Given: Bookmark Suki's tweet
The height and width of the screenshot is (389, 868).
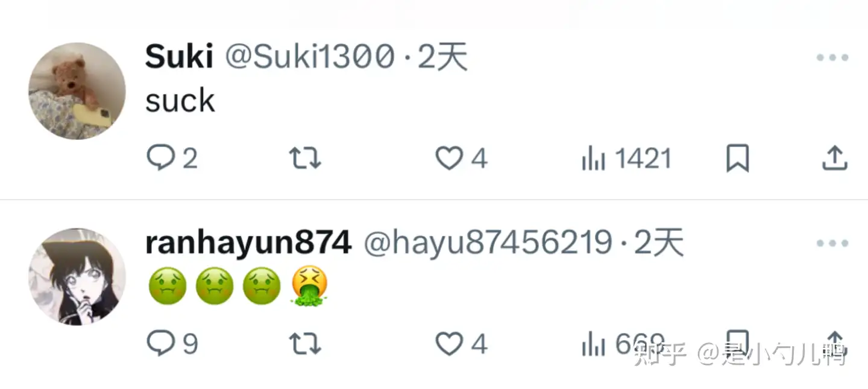Looking at the screenshot, I should [737, 159].
